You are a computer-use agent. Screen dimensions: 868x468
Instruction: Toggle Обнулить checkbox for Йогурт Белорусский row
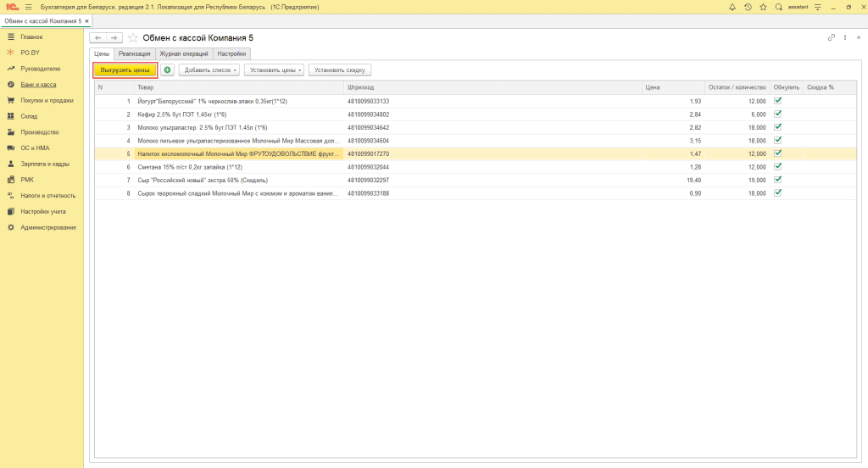coord(778,101)
